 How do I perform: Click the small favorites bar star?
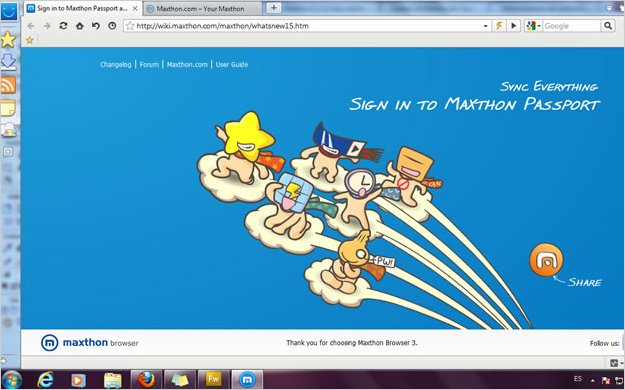point(29,40)
